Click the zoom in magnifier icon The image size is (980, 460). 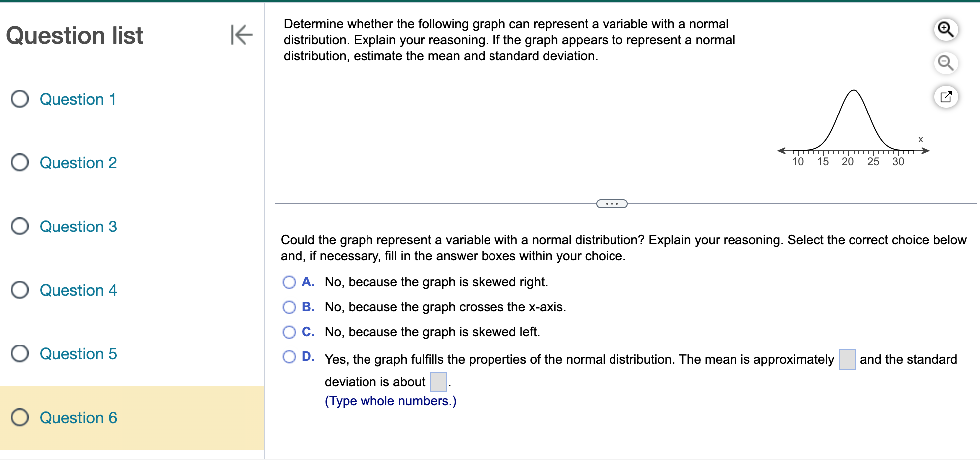click(x=946, y=29)
